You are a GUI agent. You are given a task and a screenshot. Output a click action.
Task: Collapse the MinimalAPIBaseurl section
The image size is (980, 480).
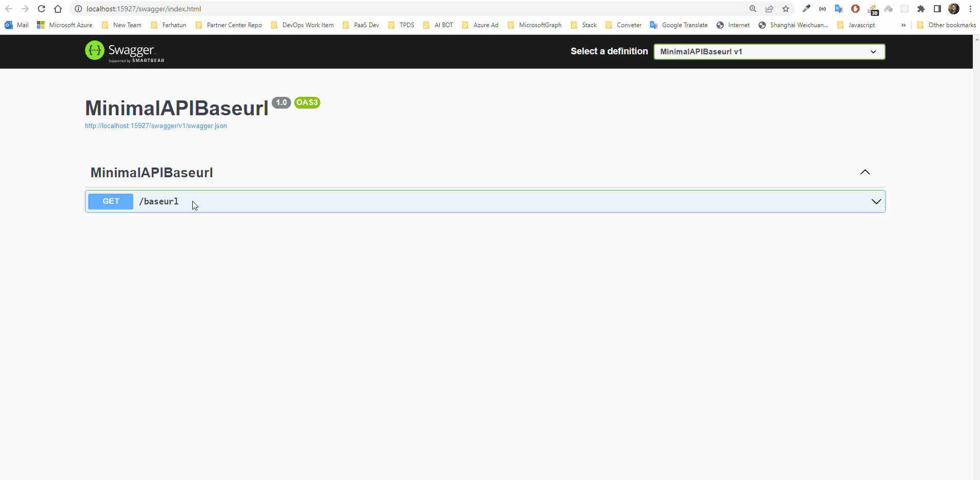point(865,172)
